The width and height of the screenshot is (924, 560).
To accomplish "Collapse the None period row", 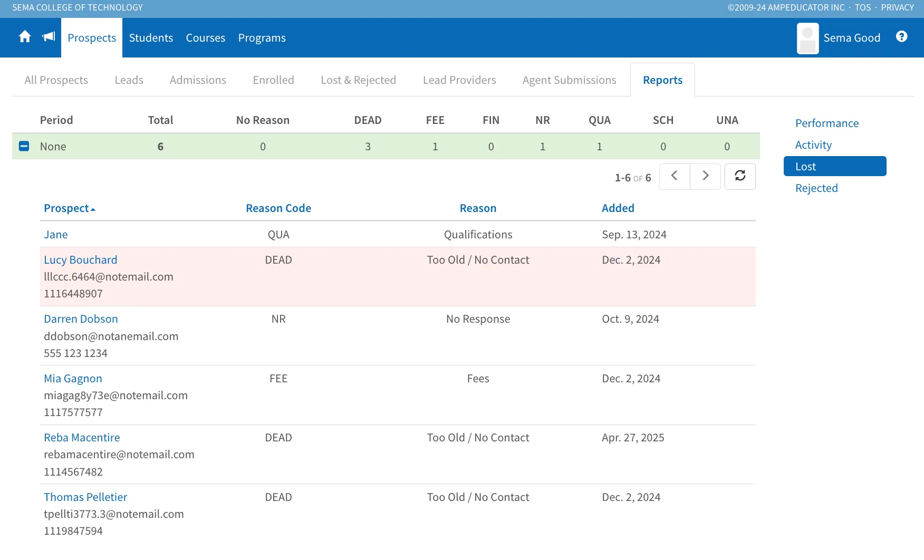I will 24,146.
